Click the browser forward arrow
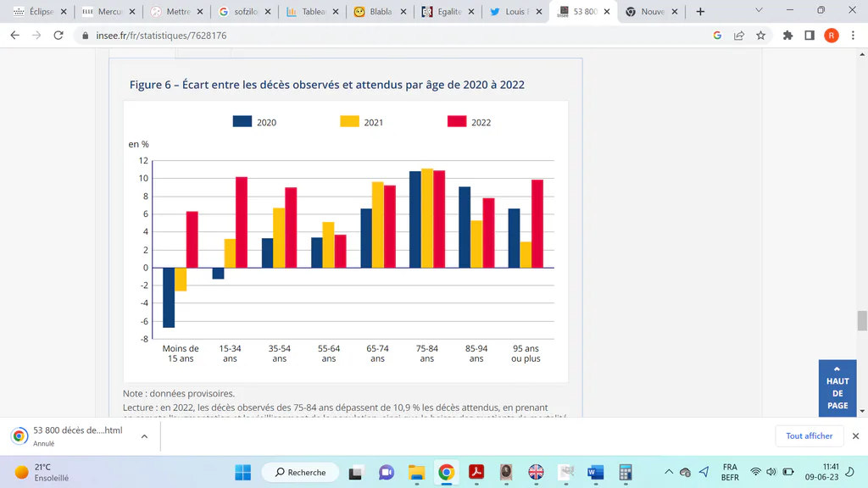 point(36,36)
